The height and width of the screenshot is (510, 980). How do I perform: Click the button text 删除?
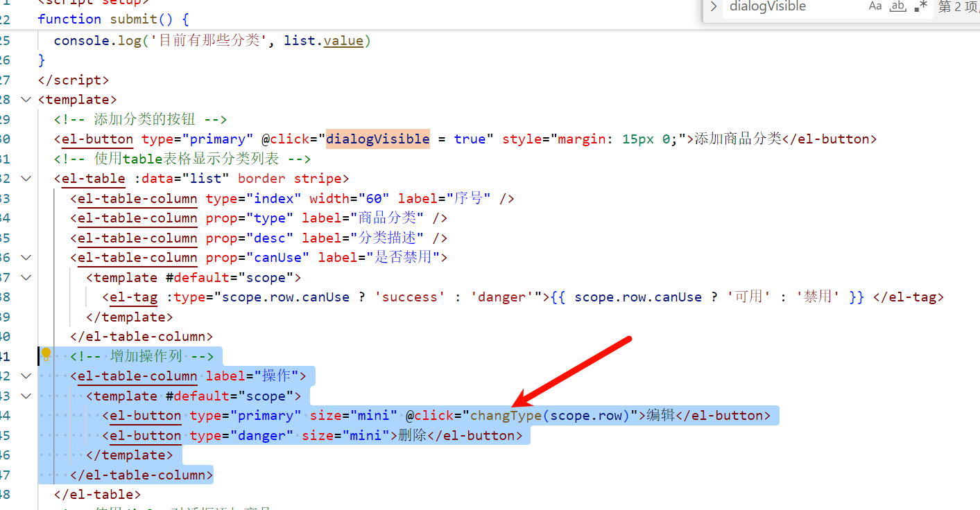coord(413,435)
